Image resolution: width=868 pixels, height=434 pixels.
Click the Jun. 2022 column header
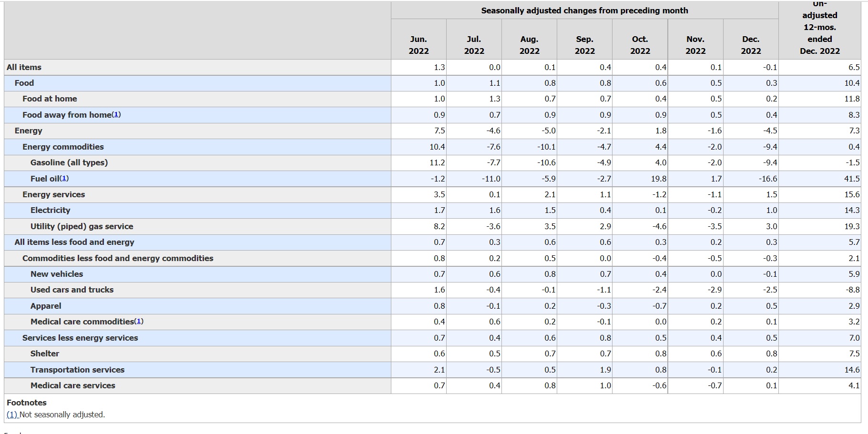tap(419, 45)
